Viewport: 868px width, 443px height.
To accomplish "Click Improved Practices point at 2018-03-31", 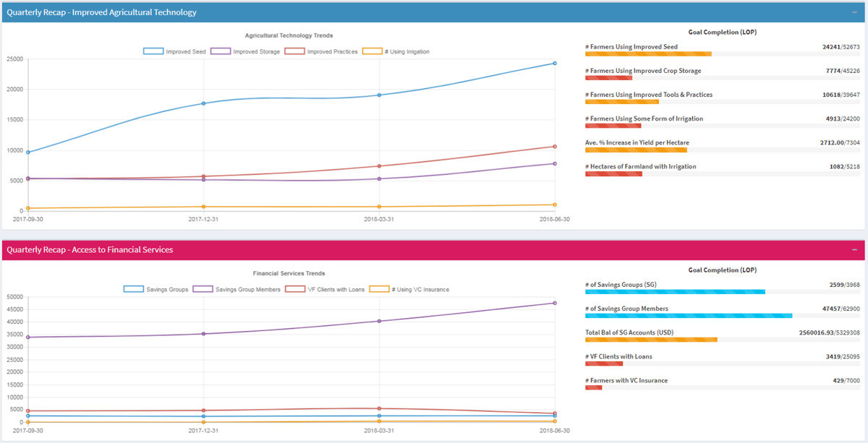I will tap(379, 166).
